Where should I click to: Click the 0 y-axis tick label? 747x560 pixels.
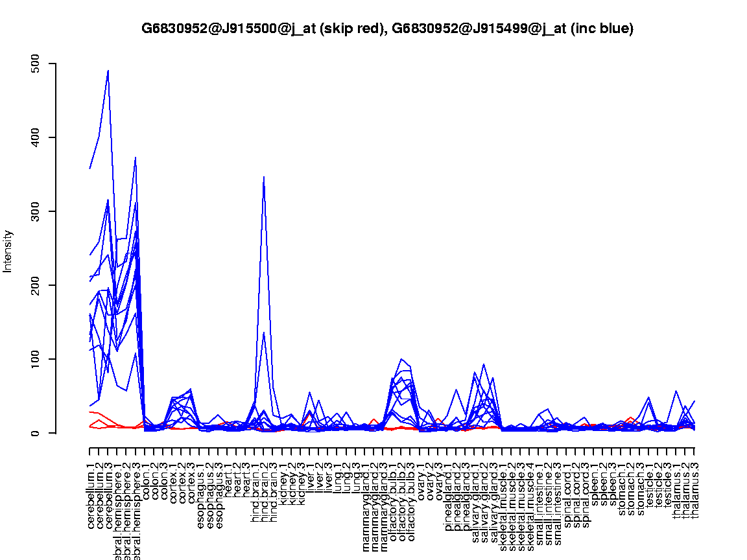click(36, 433)
